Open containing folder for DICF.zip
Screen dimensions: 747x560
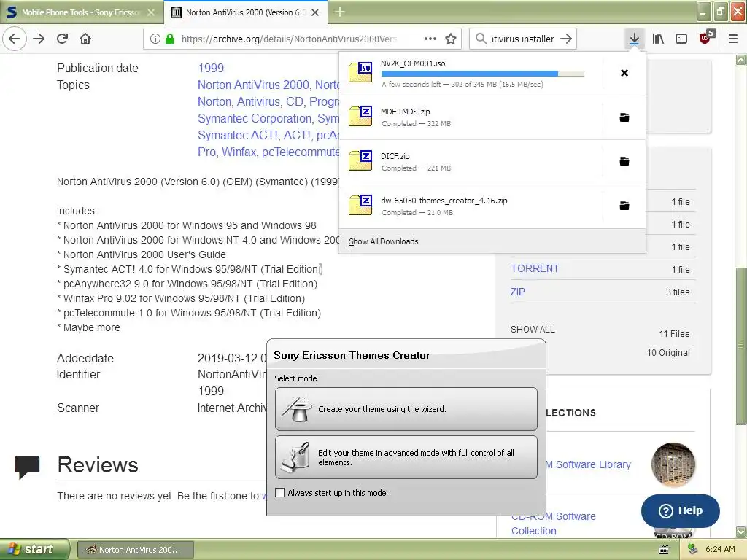(624, 161)
